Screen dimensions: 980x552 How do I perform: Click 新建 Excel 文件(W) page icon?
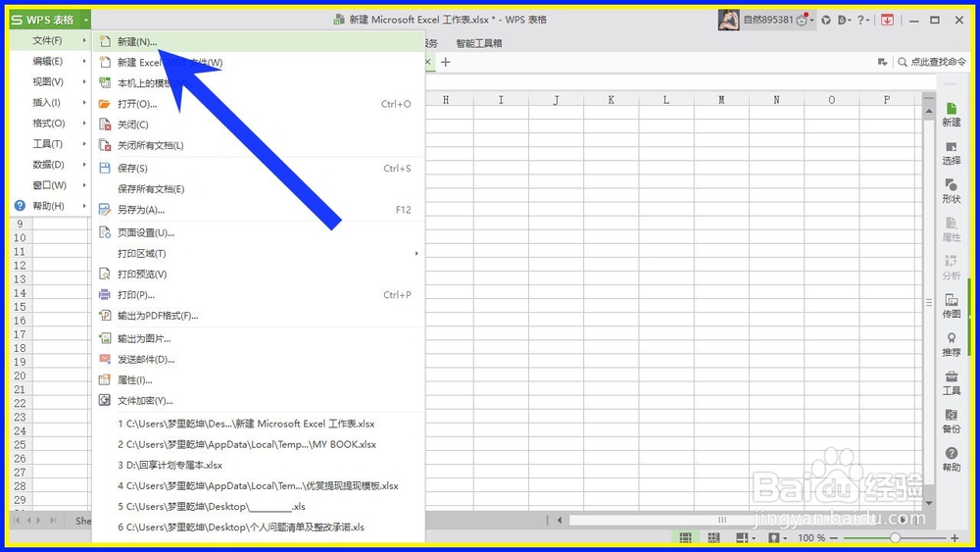pyautogui.click(x=105, y=63)
